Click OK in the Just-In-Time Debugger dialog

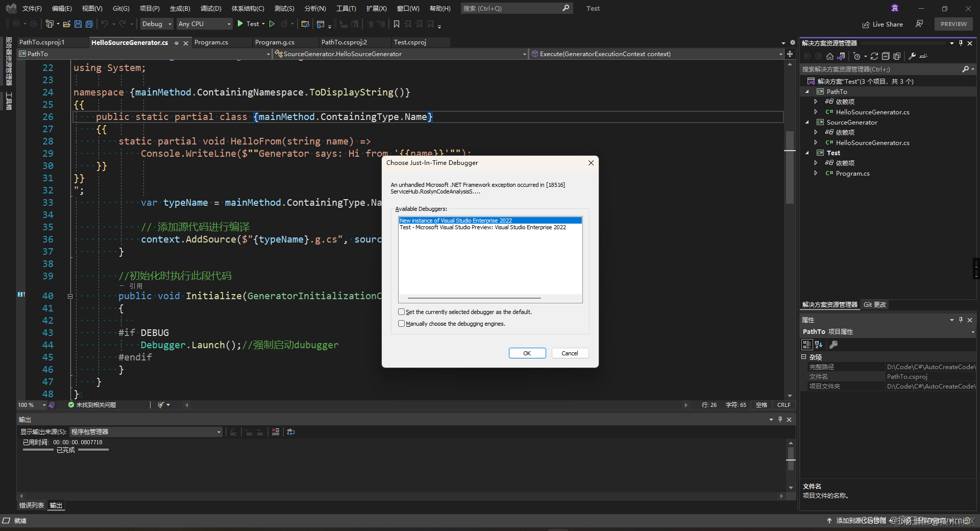[527, 353]
